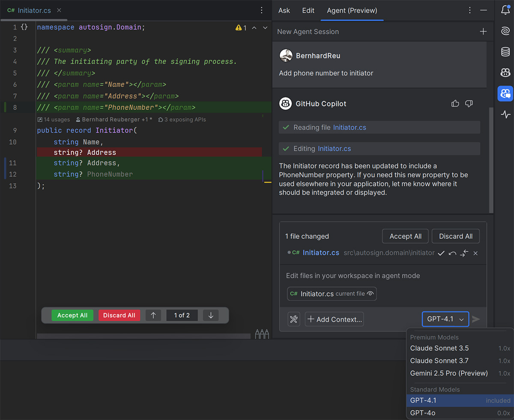Close the Initiator.cs editor tab
The image size is (514, 420).
click(x=59, y=10)
